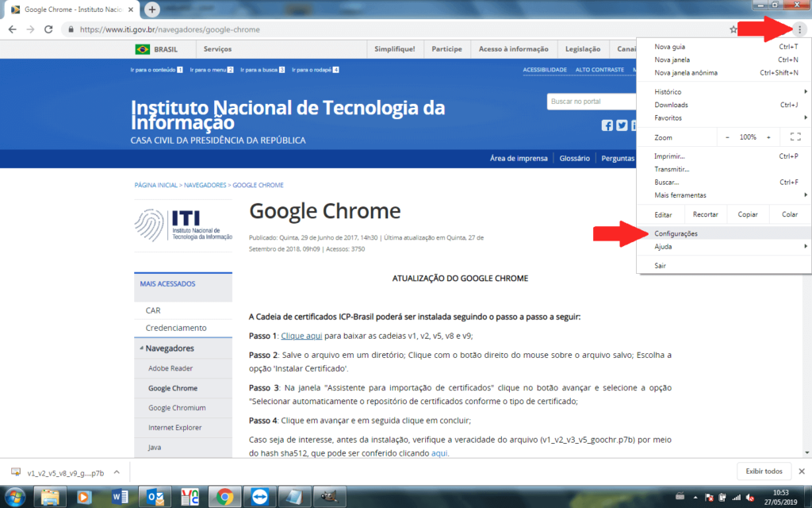812x508 pixels.
Task: Open GIMP from the taskbar
Action: click(329, 497)
